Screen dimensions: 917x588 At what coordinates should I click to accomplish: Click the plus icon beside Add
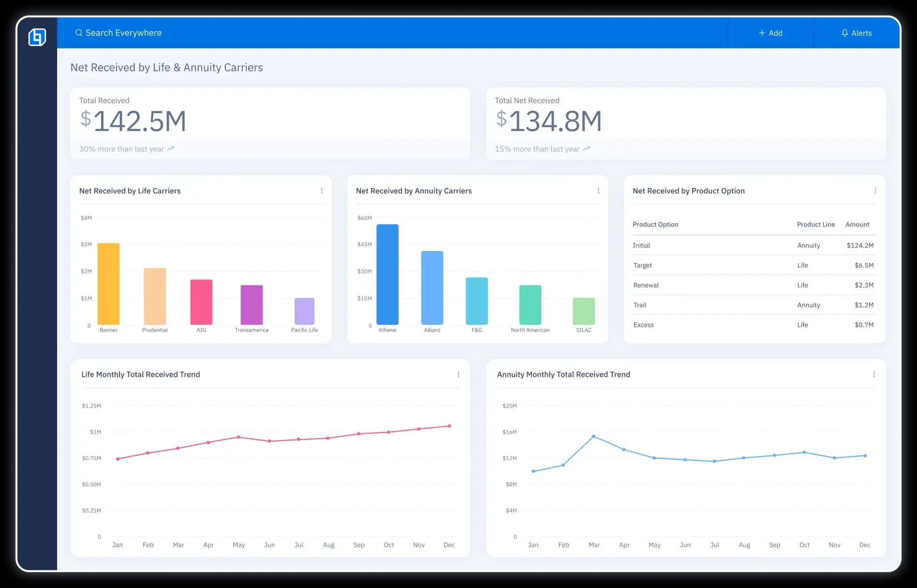762,33
